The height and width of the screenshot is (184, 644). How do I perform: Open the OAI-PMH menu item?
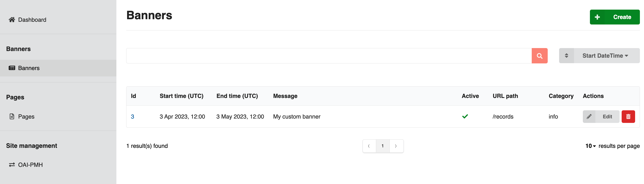pyautogui.click(x=30, y=165)
